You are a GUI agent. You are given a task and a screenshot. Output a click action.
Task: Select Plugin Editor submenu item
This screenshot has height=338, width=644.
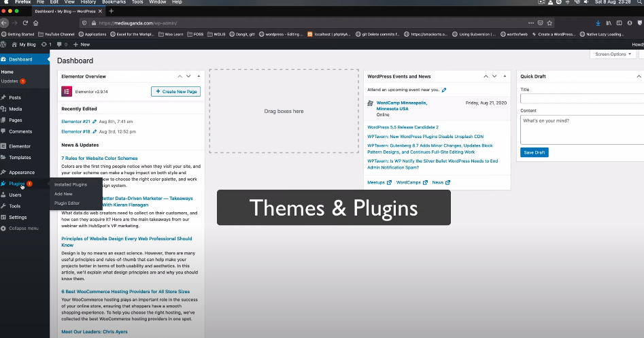[x=67, y=203]
